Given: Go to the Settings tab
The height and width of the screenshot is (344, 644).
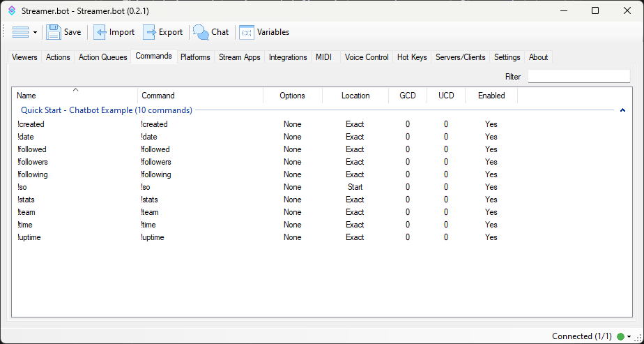Looking at the screenshot, I should pyautogui.click(x=507, y=57).
